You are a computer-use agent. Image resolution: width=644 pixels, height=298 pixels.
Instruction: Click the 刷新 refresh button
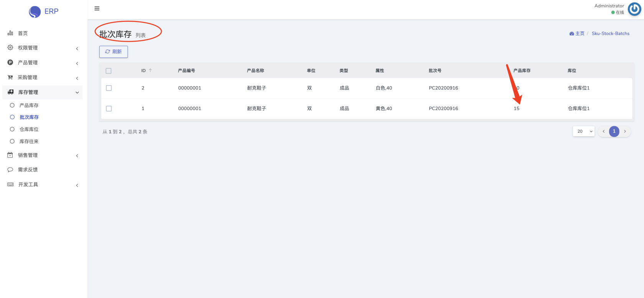click(x=113, y=52)
